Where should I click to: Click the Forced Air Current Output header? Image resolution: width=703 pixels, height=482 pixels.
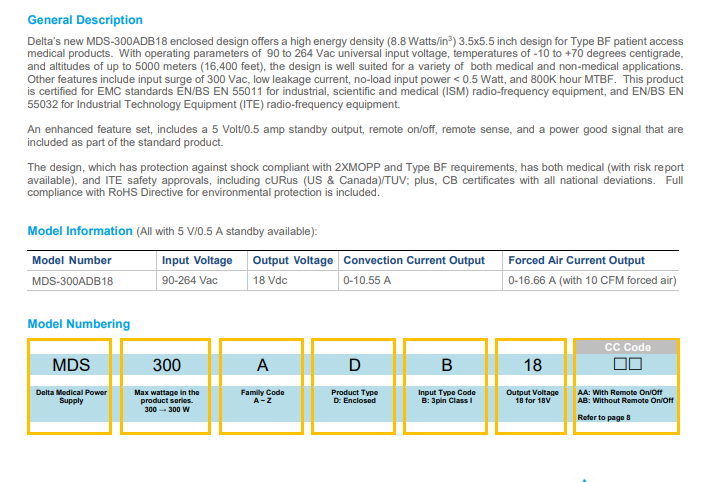tap(577, 260)
